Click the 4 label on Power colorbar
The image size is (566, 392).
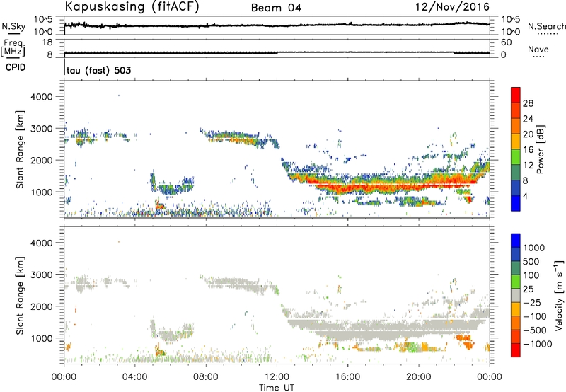[526, 196]
